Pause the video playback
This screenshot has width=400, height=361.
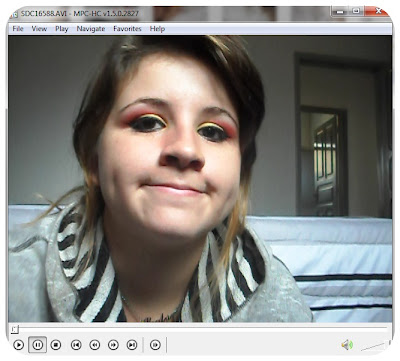[x=37, y=345]
